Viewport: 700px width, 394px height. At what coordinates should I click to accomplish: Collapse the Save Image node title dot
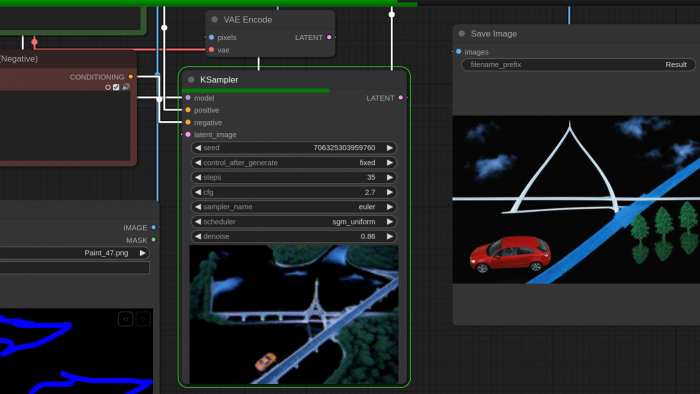462,33
